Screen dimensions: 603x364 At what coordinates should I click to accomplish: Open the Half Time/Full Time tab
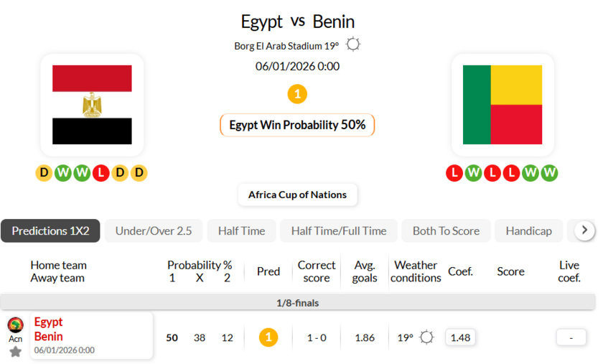coord(339,230)
